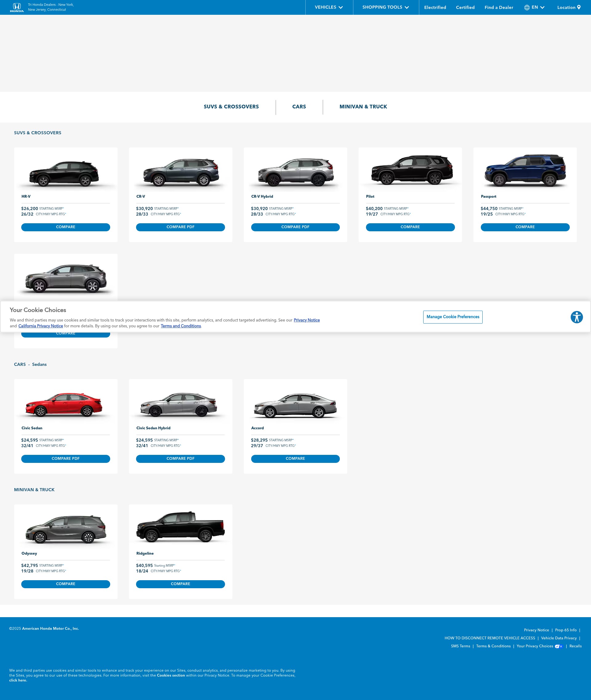Compare the Pilot model
Screen dimensions: 591x700
[x=410, y=227]
